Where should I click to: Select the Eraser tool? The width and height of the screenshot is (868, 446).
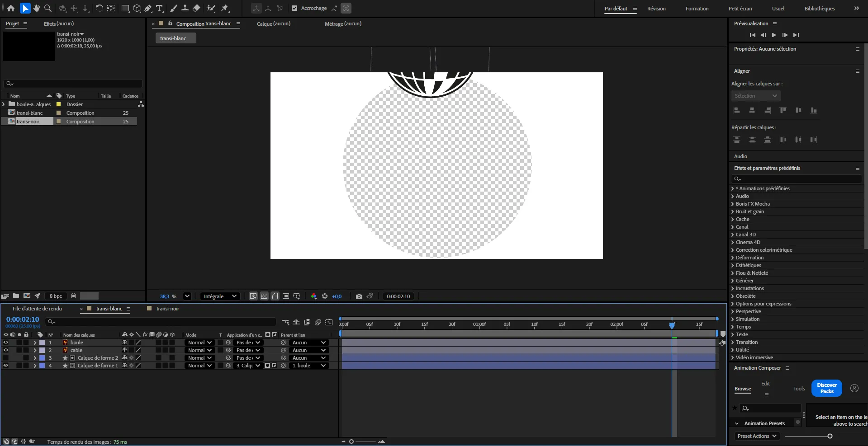196,8
